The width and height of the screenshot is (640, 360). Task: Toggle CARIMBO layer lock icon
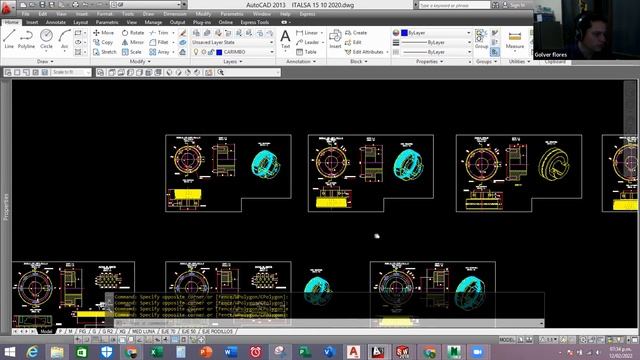point(211,52)
